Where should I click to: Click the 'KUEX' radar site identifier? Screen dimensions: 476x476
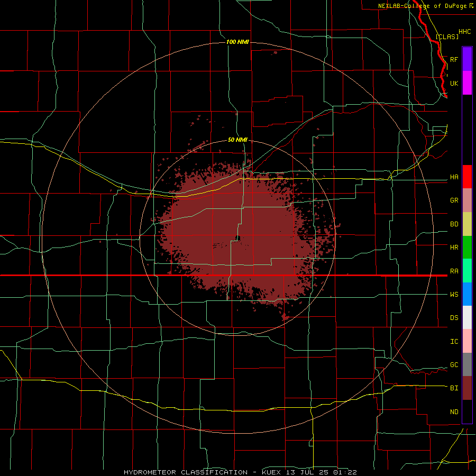(271, 472)
